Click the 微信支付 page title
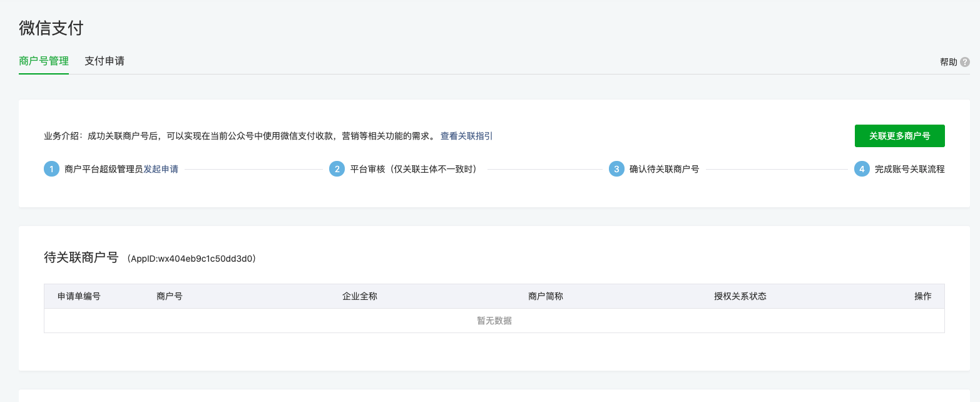This screenshot has width=980, height=402. tap(51, 28)
